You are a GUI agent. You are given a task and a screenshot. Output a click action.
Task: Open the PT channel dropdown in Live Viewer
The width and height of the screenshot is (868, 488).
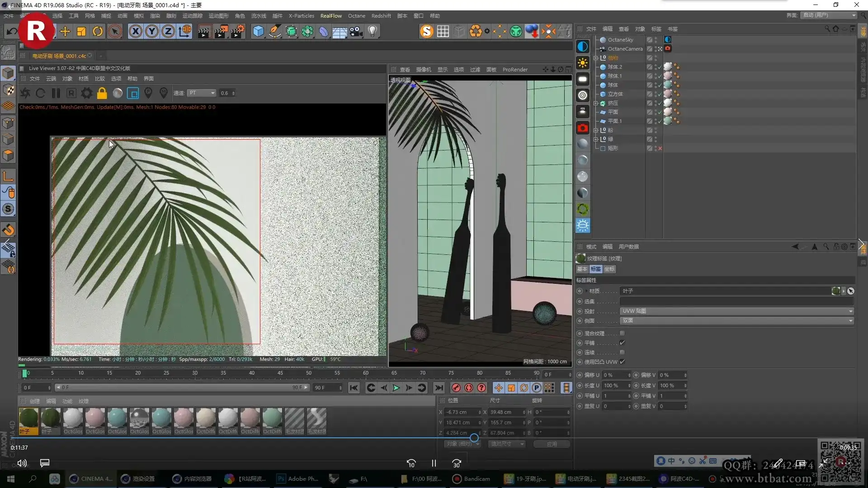point(202,93)
